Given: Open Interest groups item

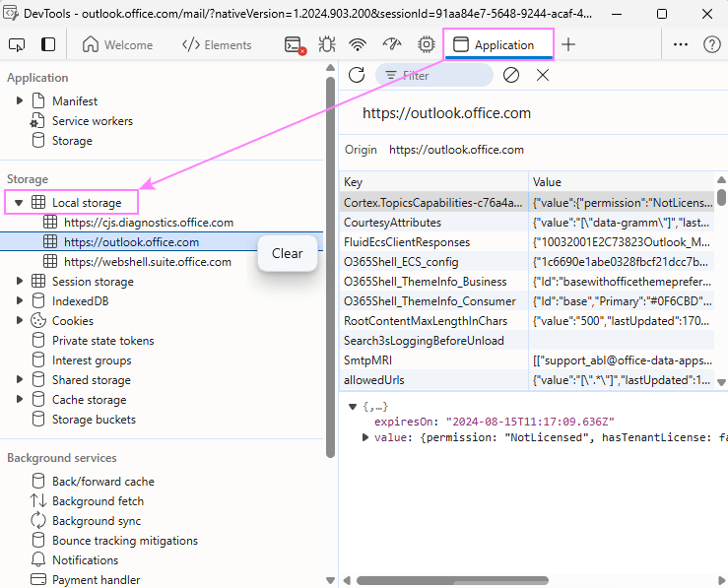Looking at the screenshot, I should coord(92,360).
